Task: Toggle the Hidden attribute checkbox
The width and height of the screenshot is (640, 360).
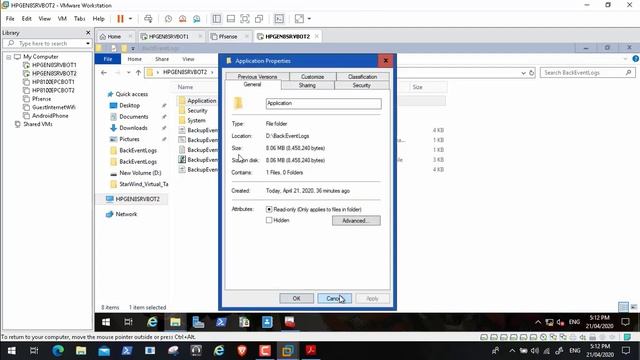Action: click(269, 220)
